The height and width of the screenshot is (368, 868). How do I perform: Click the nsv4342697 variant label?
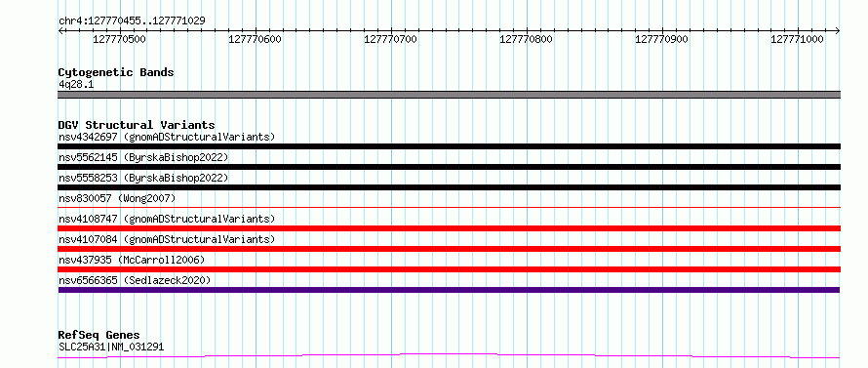(167, 137)
